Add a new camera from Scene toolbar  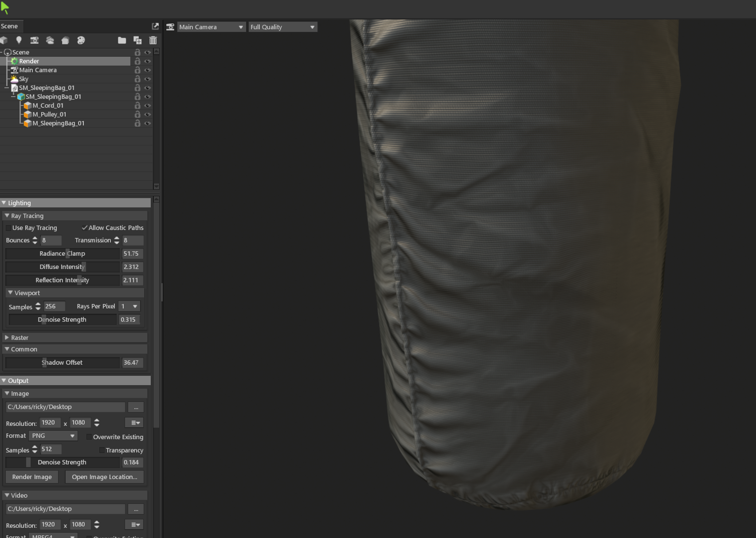tap(34, 40)
